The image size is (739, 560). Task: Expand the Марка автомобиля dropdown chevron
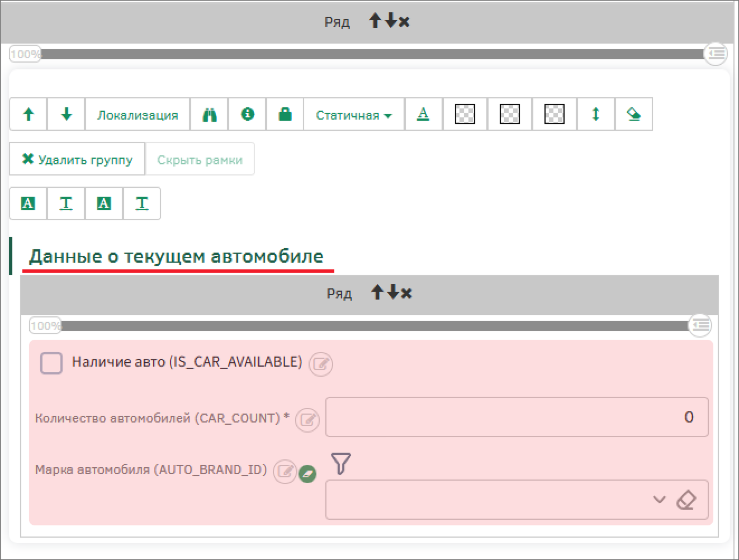click(660, 500)
